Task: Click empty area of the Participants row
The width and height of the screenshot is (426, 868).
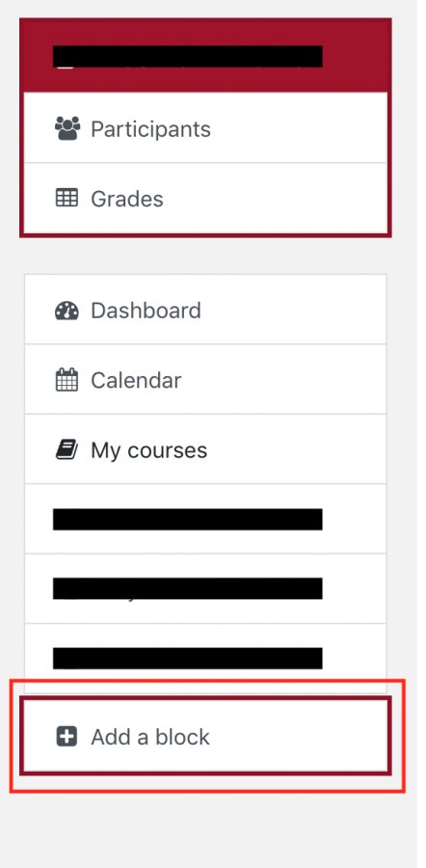Action: 299,128
